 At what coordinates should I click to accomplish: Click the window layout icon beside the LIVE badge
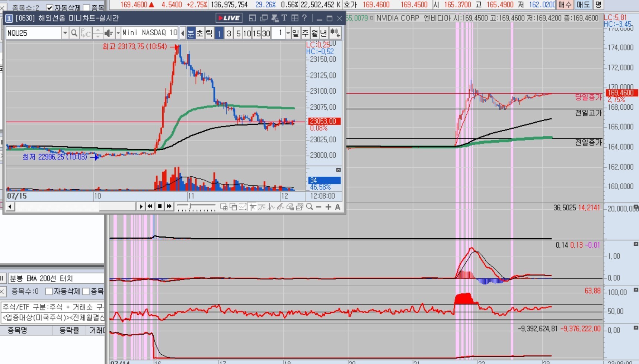(252, 17)
